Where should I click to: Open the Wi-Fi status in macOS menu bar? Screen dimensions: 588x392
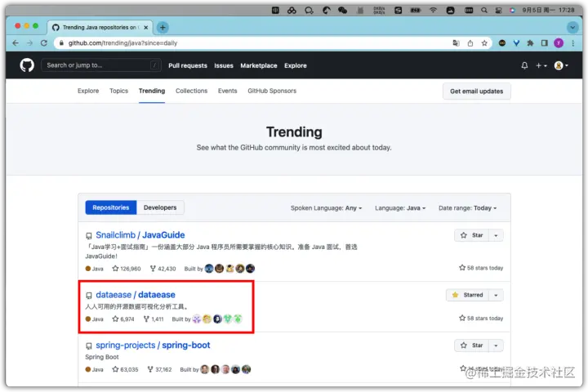click(433, 10)
